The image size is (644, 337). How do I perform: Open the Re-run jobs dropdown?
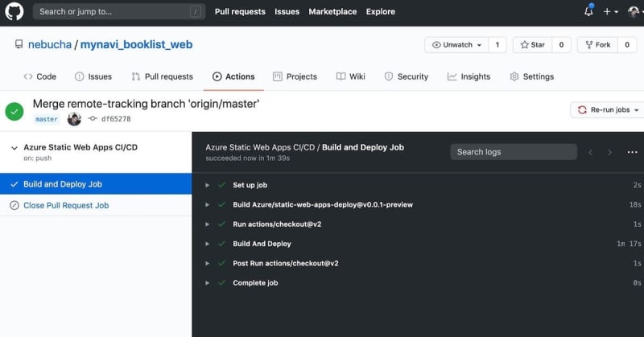608,110
